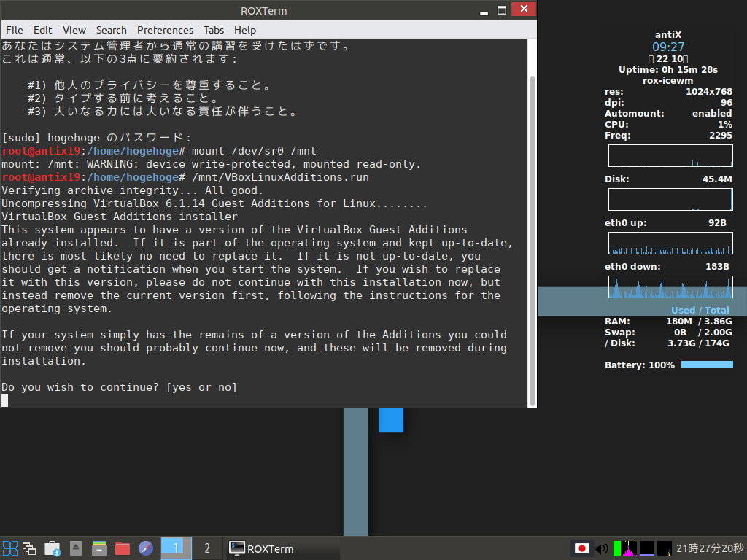The width and height of the screenshot is (747, 560).
Task: Click 'Verifying archive integrity' line
Action: 133,190
